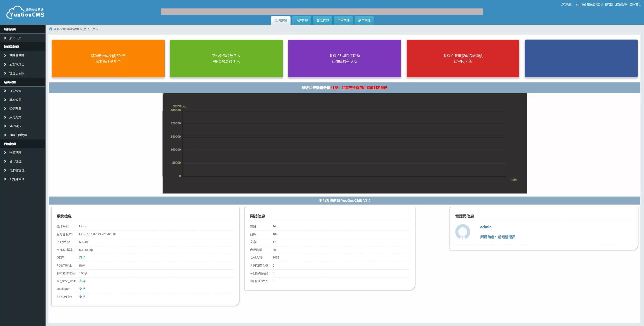Screen dimensions: 644x326
Task: Open 管理员管理 sidebar item
Action: click(17, 56)
